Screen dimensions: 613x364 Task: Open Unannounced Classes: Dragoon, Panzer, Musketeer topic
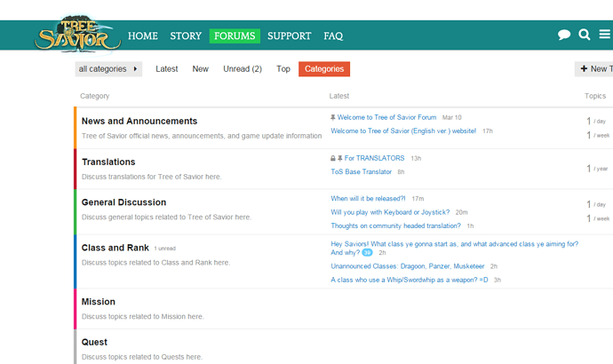click(x=408, y=266)
